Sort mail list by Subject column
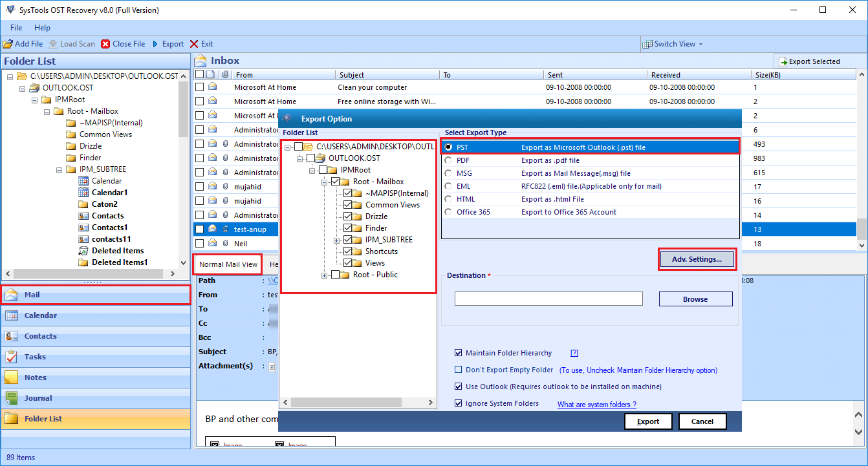 (x=387, y=75)
